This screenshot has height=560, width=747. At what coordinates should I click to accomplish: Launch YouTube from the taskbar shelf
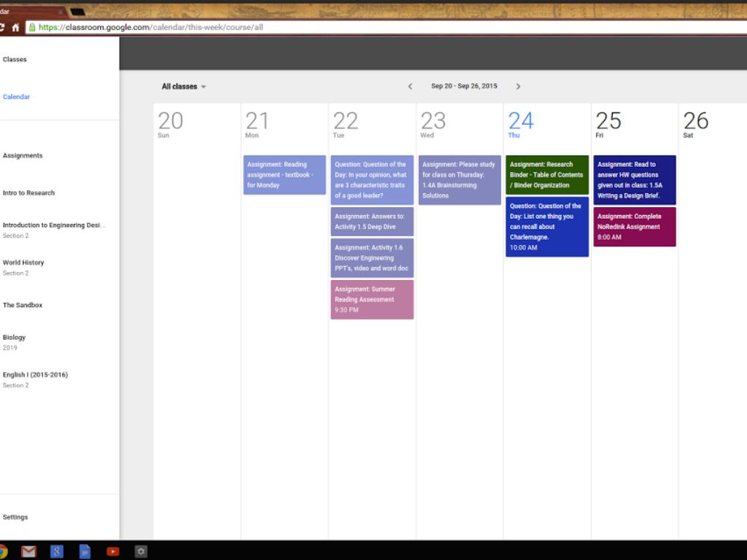click(113, 551)
